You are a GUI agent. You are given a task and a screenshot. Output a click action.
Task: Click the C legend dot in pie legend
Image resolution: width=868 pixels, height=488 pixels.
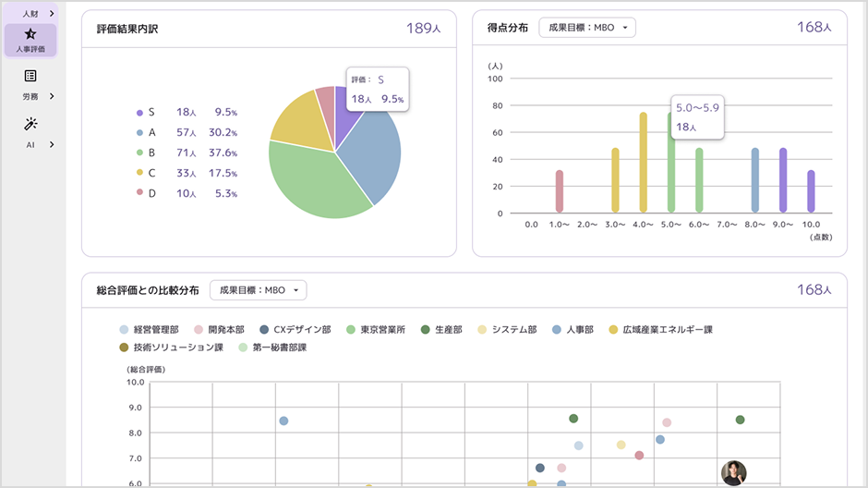pyautogui.click(x=139, y=173)
